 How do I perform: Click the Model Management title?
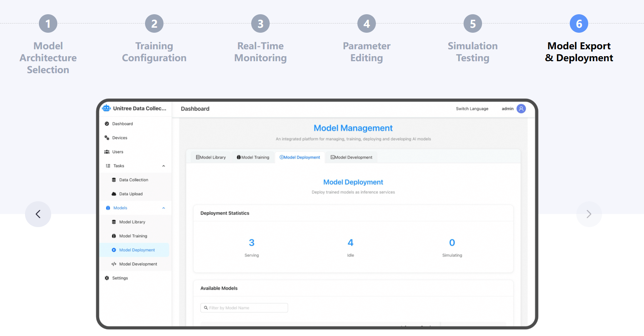[x=353, y=128]
